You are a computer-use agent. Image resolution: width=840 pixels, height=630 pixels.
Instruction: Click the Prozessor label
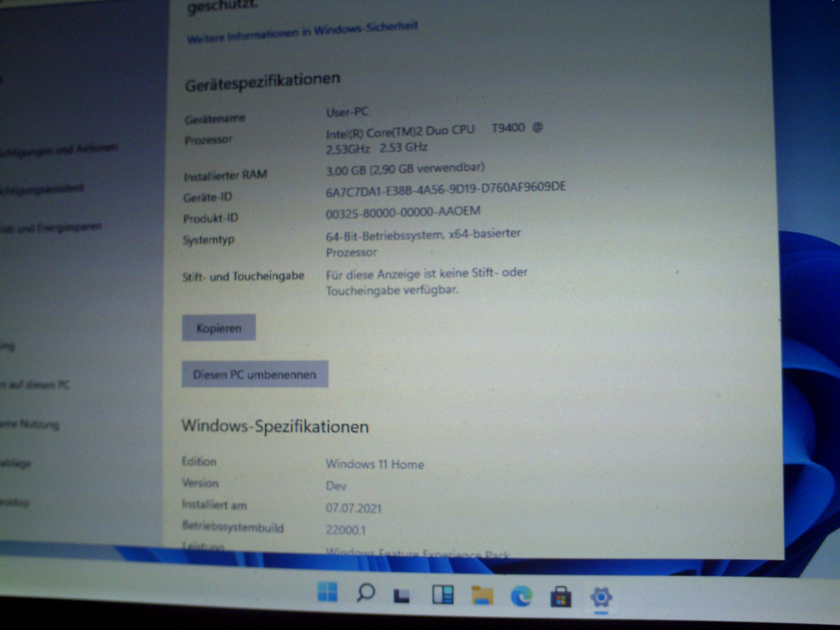pyautogui.click(x=208, y=140)
